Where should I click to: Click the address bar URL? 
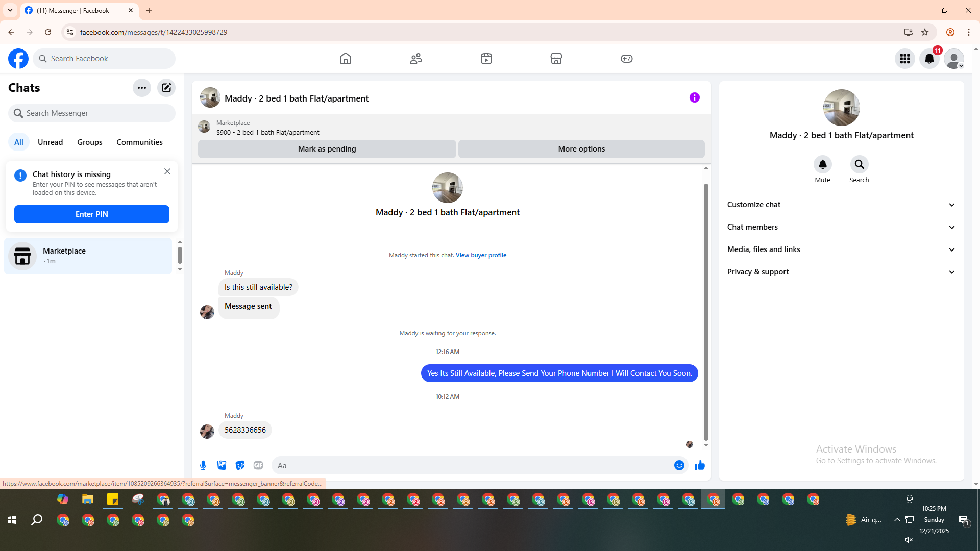point(154,32)
